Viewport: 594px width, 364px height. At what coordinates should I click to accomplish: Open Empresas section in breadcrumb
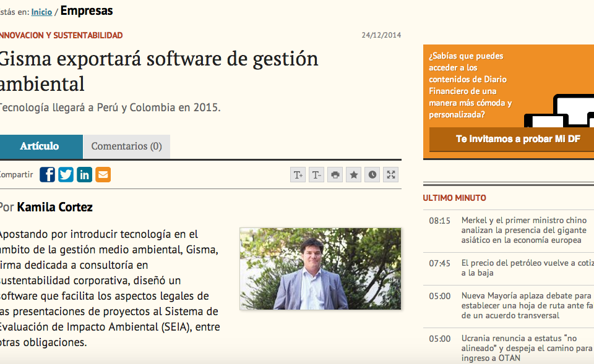[x=87, y=11]
